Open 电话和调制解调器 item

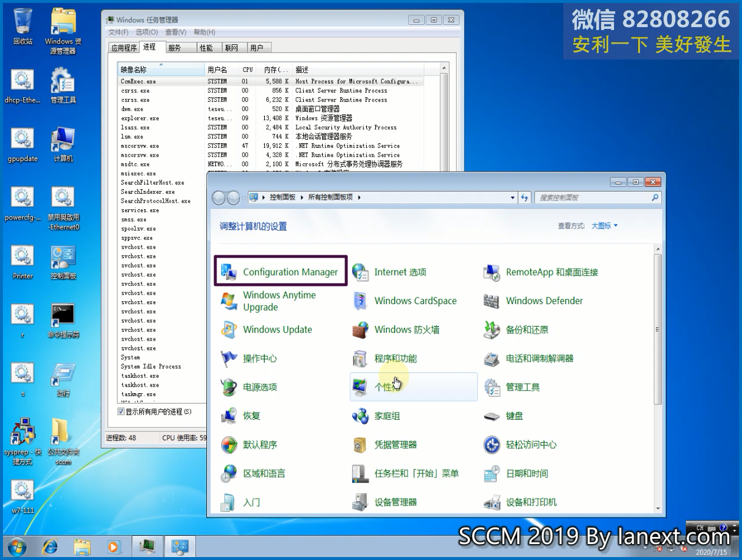pos(529,358)
